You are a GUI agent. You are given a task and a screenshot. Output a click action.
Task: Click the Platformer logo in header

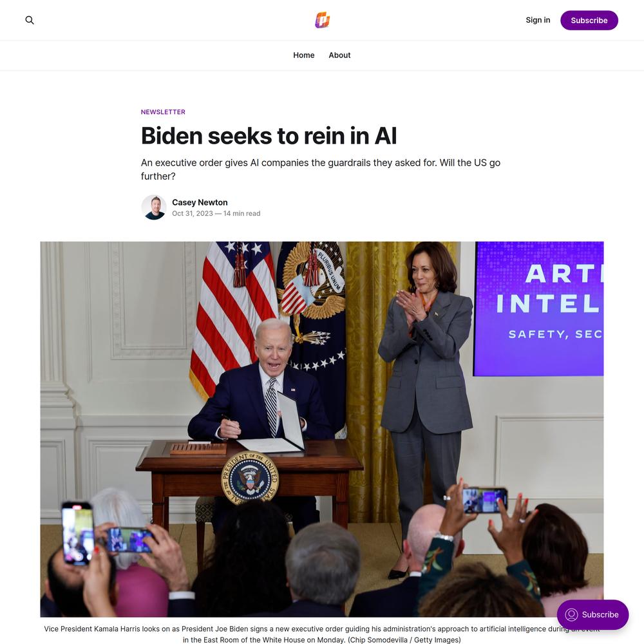pos(323,20)
